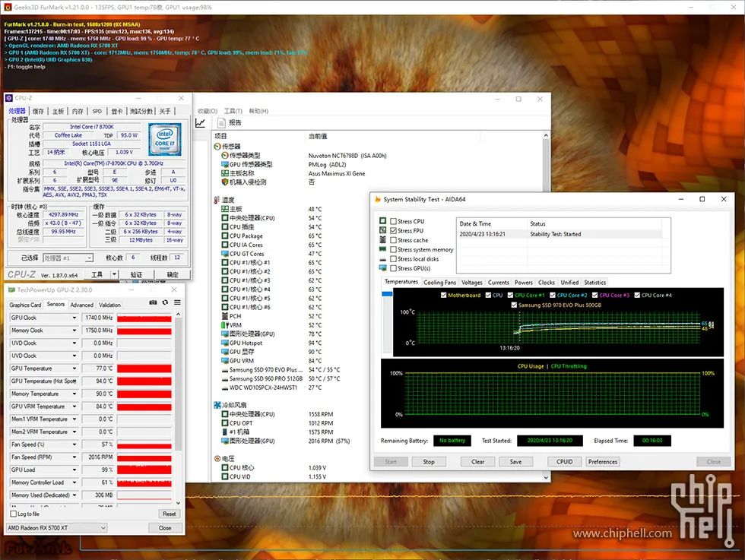The height and width of the screenshot is (560, 745).
Task: Click the Stress system memory RAM icon
Action: pos(383,249)
